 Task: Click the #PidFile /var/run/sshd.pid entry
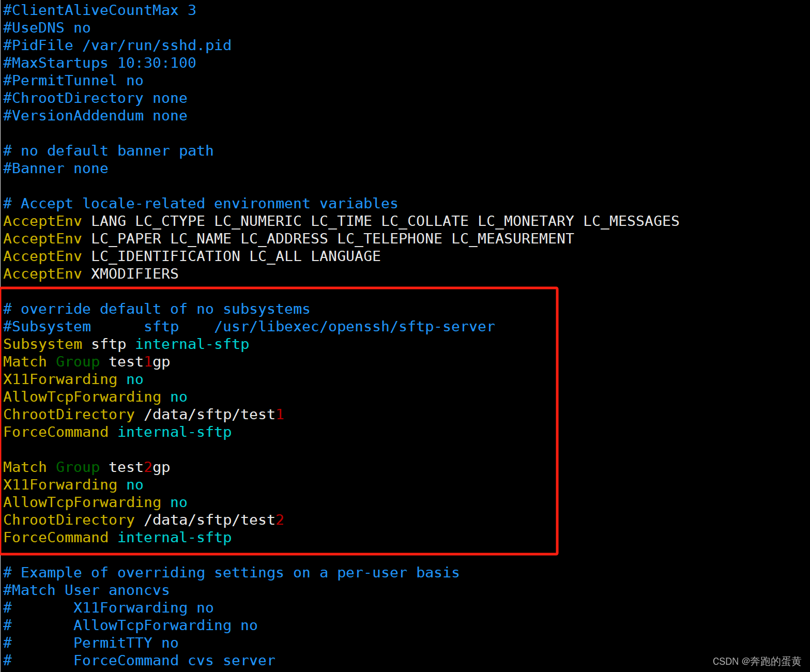[117, 45]
